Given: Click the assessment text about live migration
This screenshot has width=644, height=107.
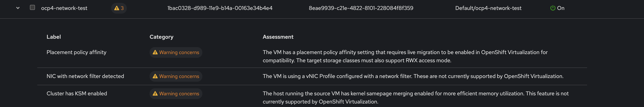Looking at the screenshot, I should (405, 52).
